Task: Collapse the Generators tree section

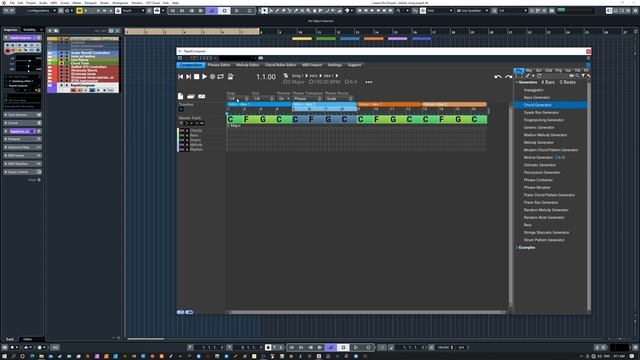Action: (517, 82)
